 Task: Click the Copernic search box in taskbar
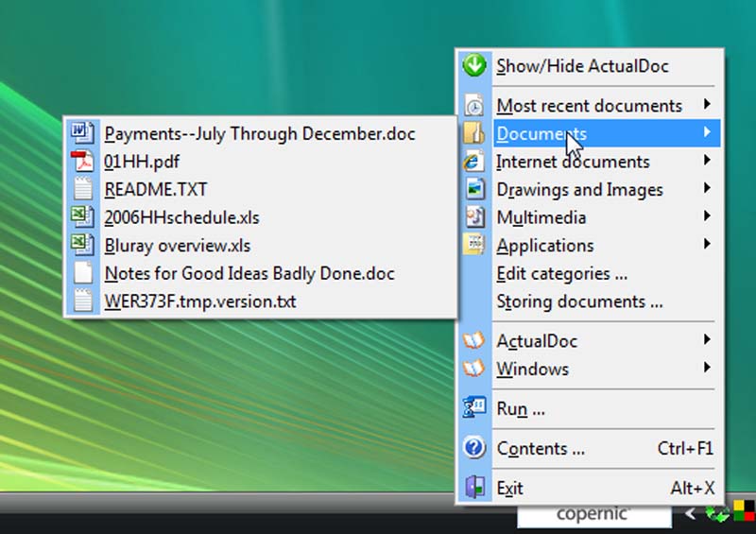[593, 515]
